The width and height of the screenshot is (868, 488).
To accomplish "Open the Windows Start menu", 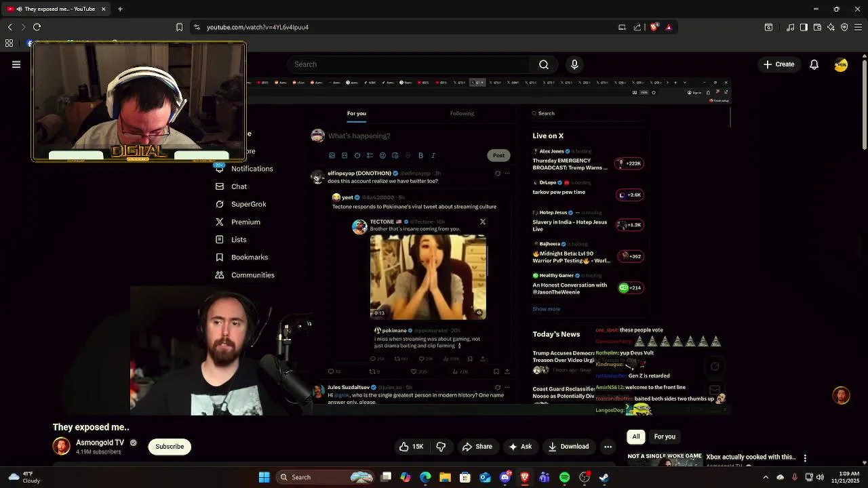I will 264,477.
